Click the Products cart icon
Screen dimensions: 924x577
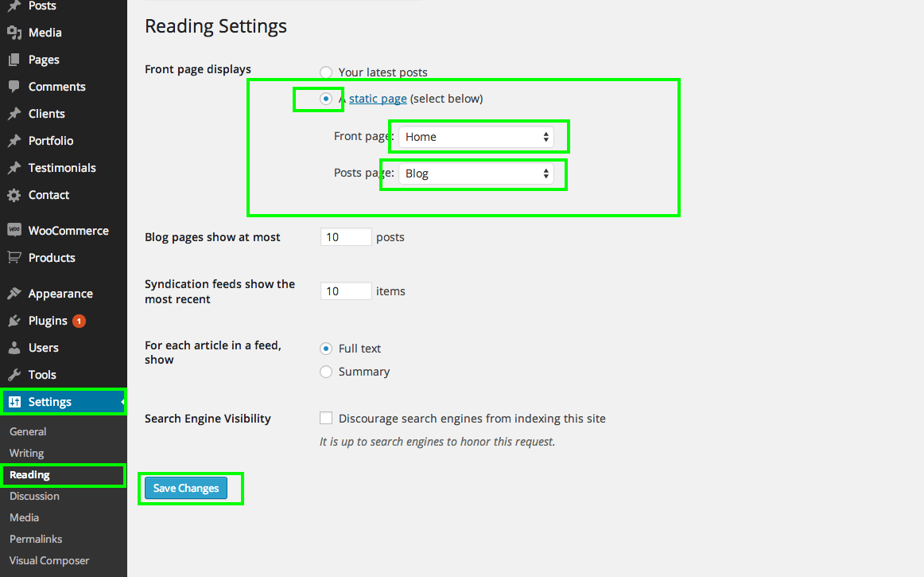pyautogui.click(x=14, y=257)
